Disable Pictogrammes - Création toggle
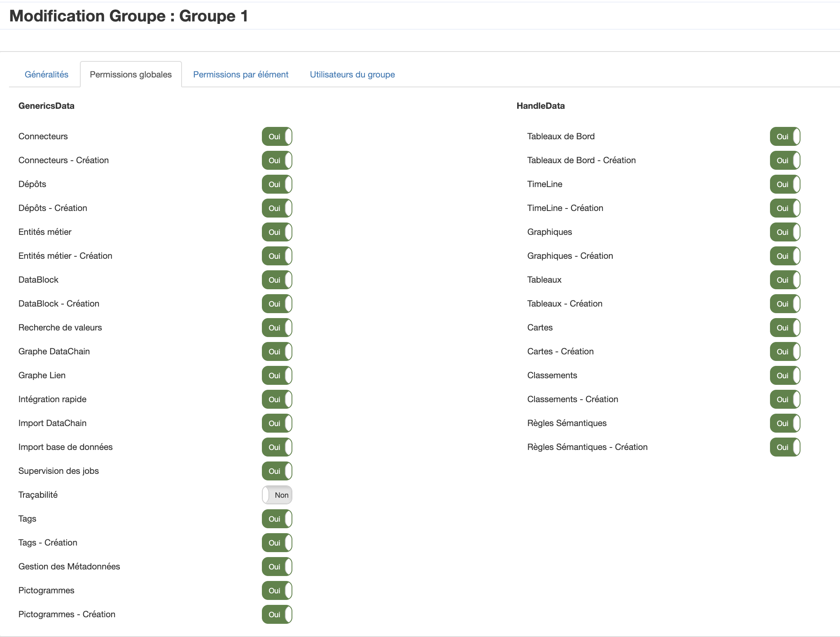Screen dimensions: 840x637 [277, 614]
